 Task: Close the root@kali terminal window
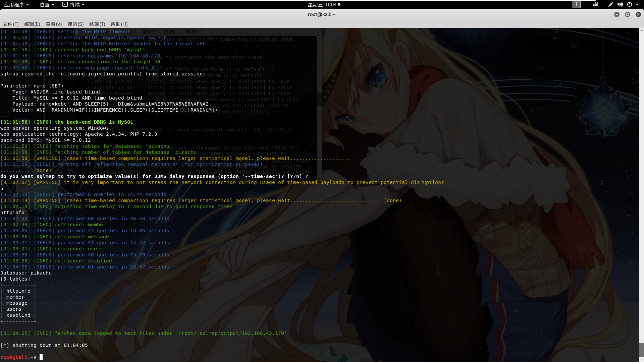pos(638,14)
